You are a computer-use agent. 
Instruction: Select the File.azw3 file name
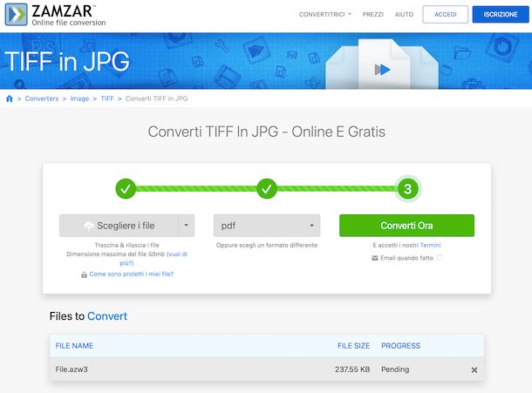click(x=72, y=369)
